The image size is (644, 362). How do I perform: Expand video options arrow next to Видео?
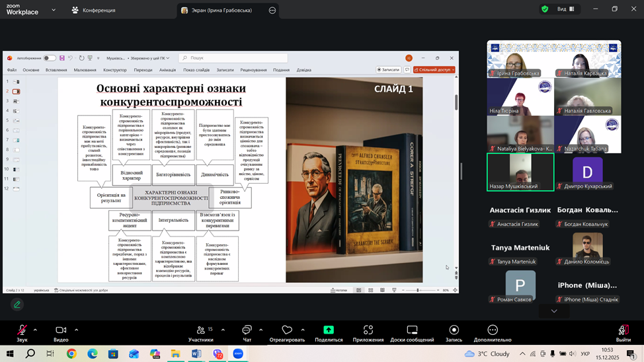pyautogui.click(x=76, y=330)
